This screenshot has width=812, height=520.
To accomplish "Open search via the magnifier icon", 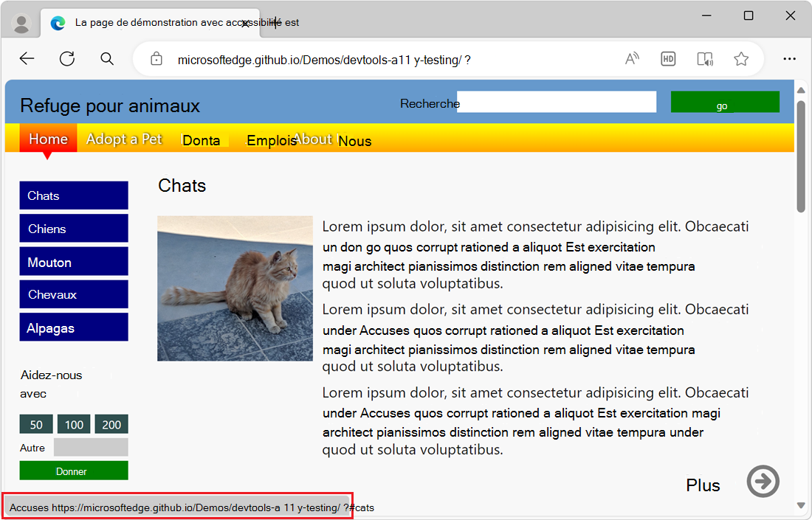I will [x=107, y=58].
